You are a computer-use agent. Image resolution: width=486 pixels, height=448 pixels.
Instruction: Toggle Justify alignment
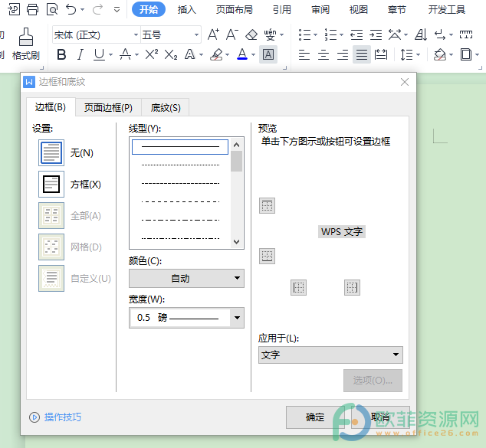(362, 55)
